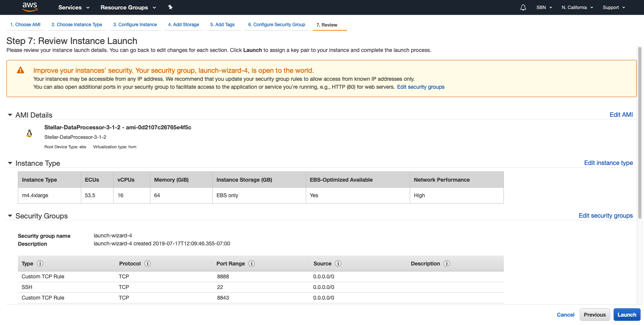
Task: Click info icon next to Source column
Action: click(338, 264)
